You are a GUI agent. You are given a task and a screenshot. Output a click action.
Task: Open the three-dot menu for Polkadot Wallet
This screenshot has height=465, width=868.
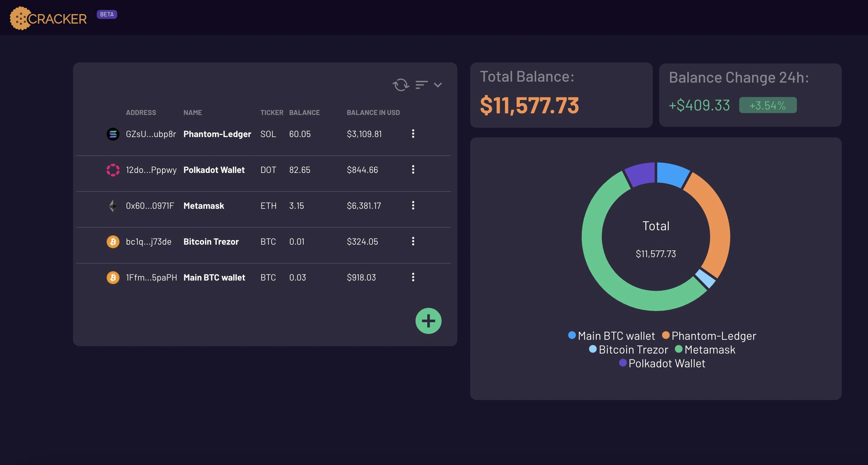[x=413, y=169]
